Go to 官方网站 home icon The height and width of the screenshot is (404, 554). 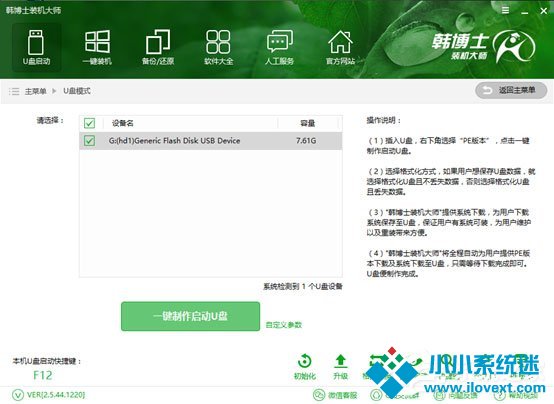pyautogui.click(x=340, y=47)
